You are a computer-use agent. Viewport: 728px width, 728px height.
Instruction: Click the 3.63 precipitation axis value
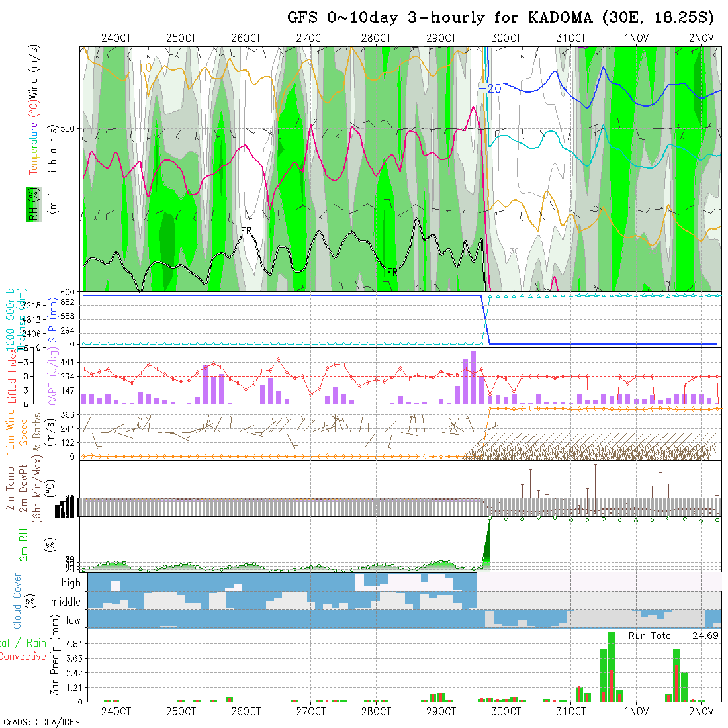tap(74, 659)
